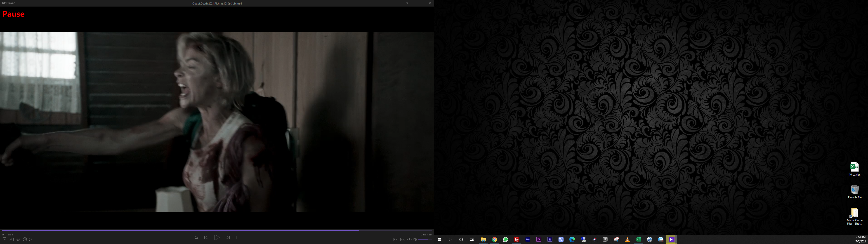Skip to the next track
This screenshot has height=244, width=868.
pos(228,238)
